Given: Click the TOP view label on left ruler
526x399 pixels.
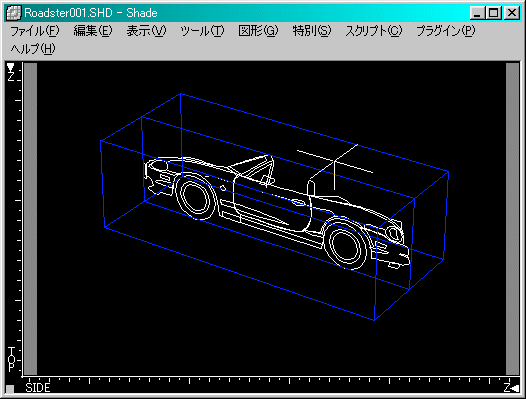Looking at the screenshot, I should pos(11,359).
